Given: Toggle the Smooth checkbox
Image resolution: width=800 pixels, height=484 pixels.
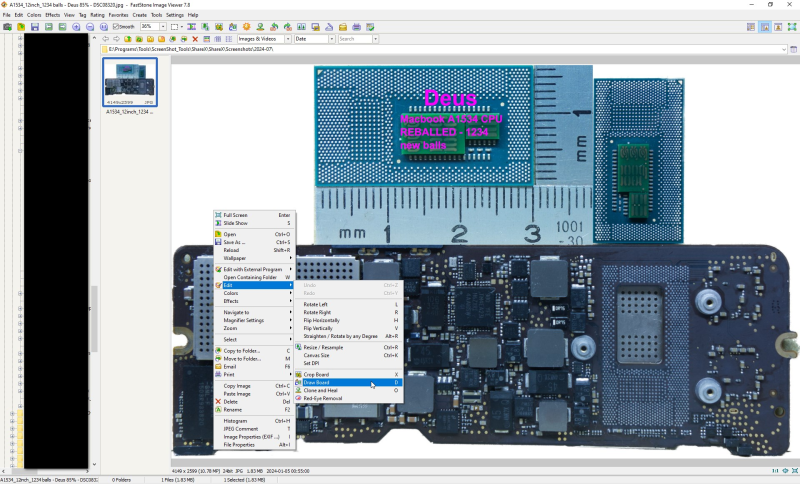Looking at the screenshot, I should [x=118, y=26].
